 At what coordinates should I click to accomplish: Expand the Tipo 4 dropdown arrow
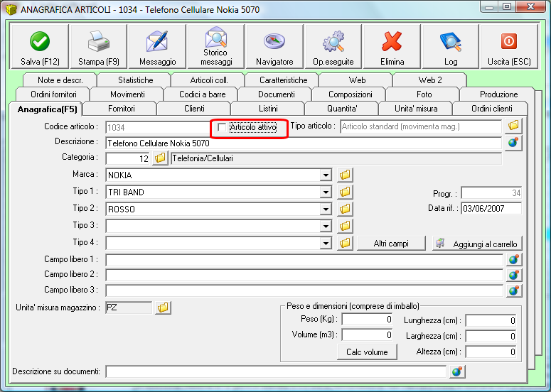pyautogui.click(x=326, y=243)
